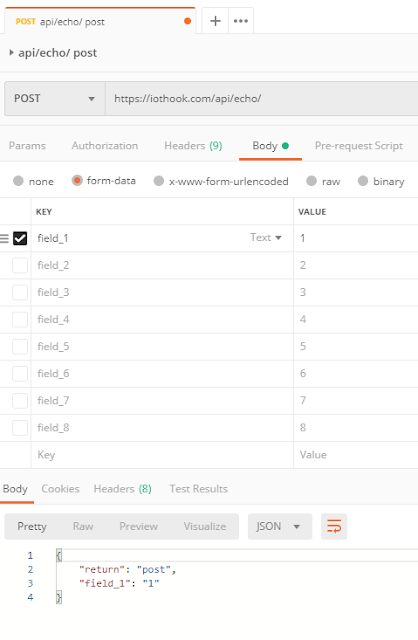
Task: Click the request URL input field
Action: coord(262,98)
